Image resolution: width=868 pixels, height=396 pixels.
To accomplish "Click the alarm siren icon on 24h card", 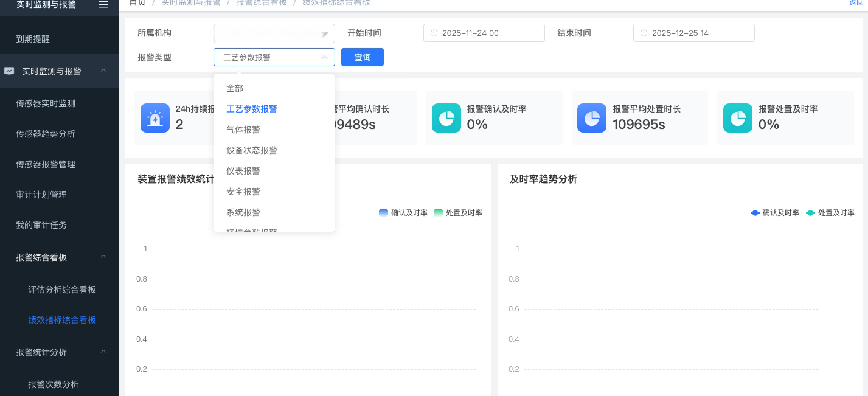I will pos(155,118).
